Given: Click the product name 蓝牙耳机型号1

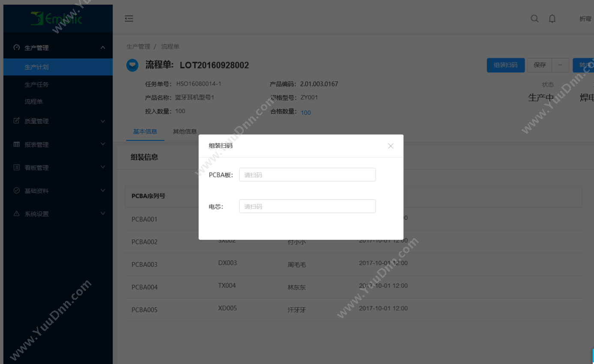Looking at the screenshot, I should pos(194,98).
